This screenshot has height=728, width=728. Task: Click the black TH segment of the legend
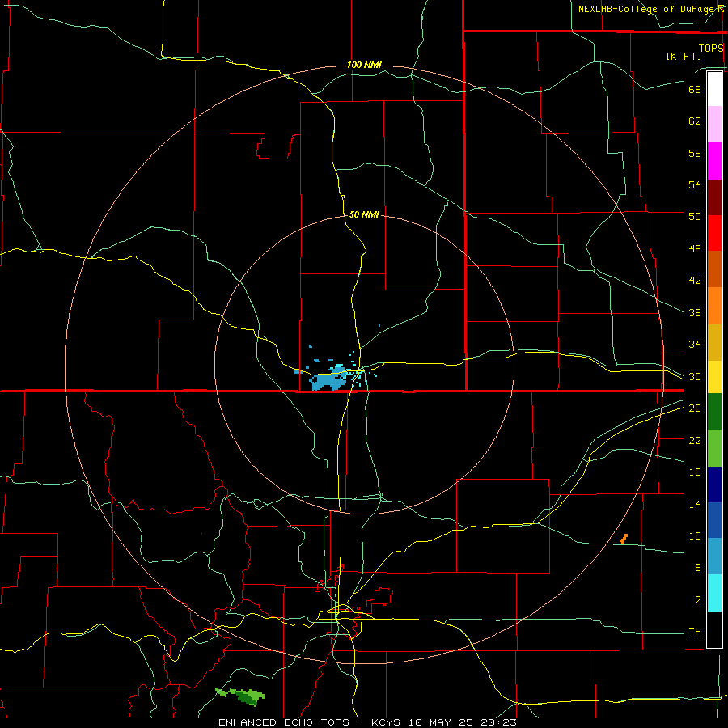(714, 629)
